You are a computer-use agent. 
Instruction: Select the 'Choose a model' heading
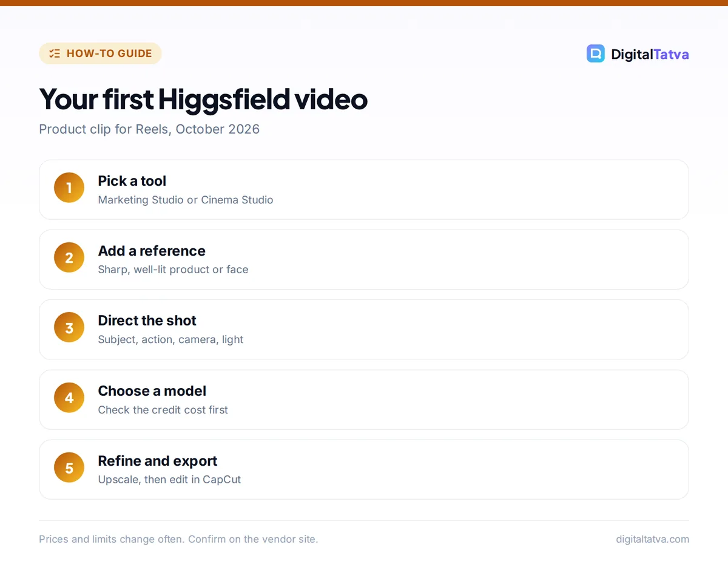pyautogui.click(x=152, y=391)
